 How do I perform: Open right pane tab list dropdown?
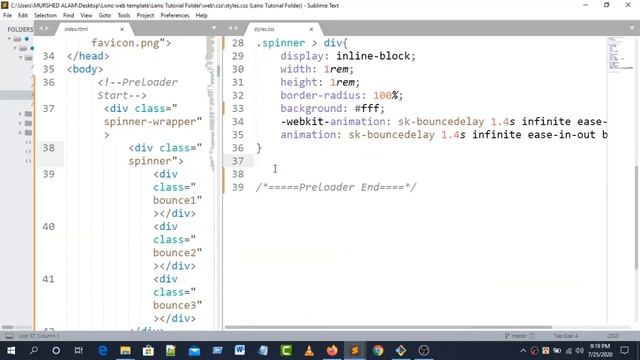(632, 28)
